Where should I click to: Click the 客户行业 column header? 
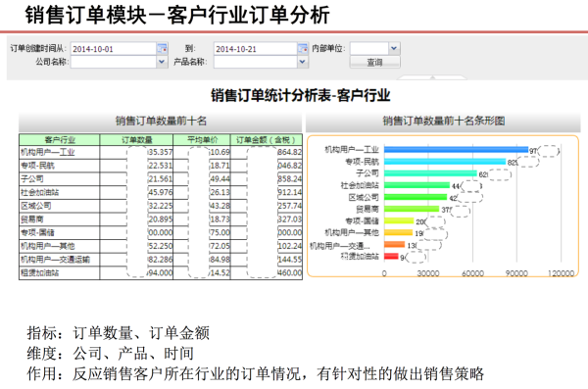(x=60, y=140)
